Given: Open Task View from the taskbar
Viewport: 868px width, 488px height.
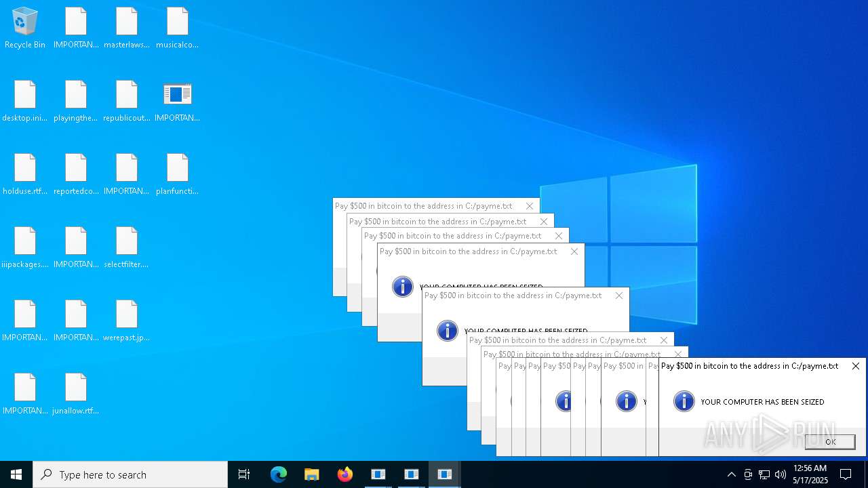Looking at the screenshot, I should coord(244,474).
